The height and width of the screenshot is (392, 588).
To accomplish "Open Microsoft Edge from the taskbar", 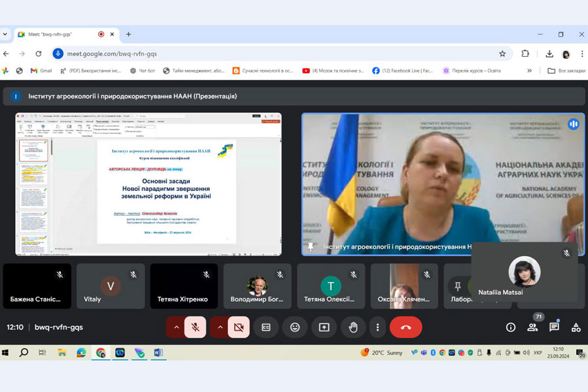I will (81, 353).
